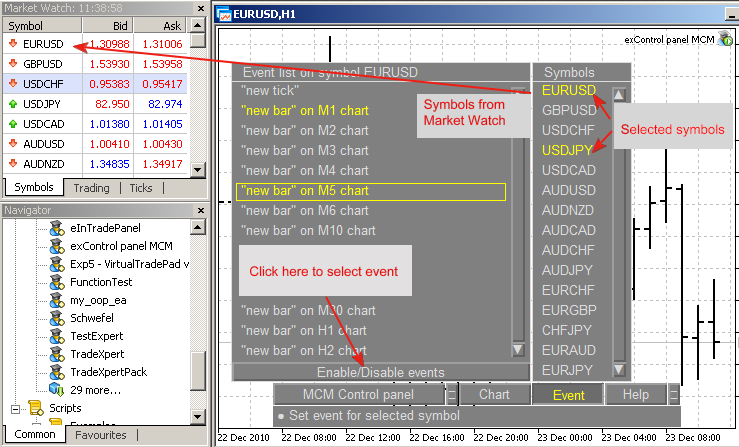739x447 pixels.
Task: Navigator scrollbar up arrow
Action: 198,228
